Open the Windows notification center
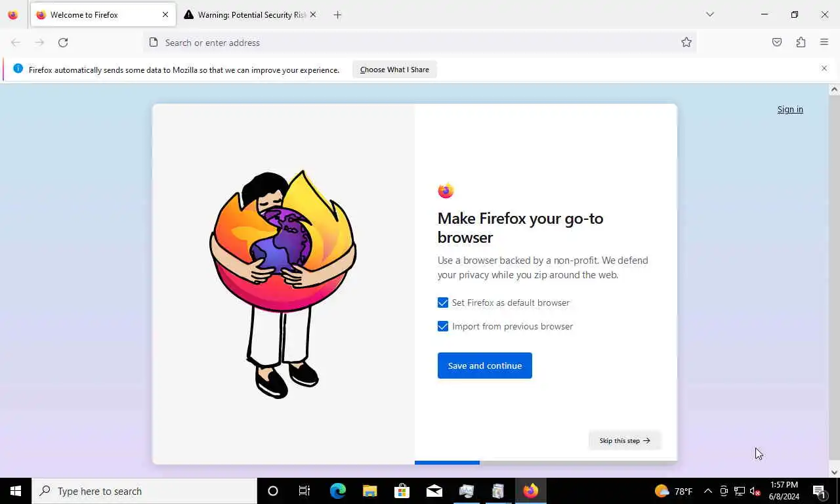 819,491
